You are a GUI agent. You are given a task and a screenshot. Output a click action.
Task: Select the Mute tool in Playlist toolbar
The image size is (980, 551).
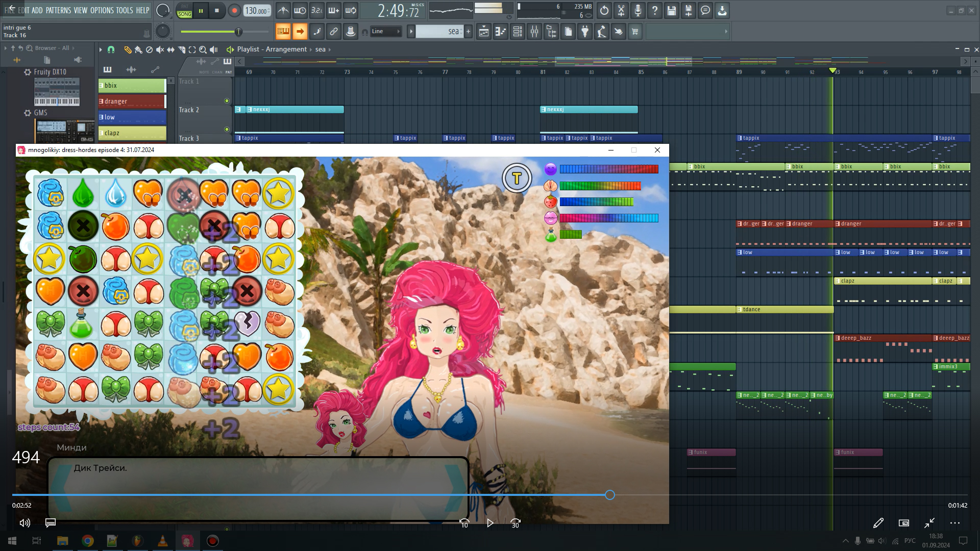point(160,49)
